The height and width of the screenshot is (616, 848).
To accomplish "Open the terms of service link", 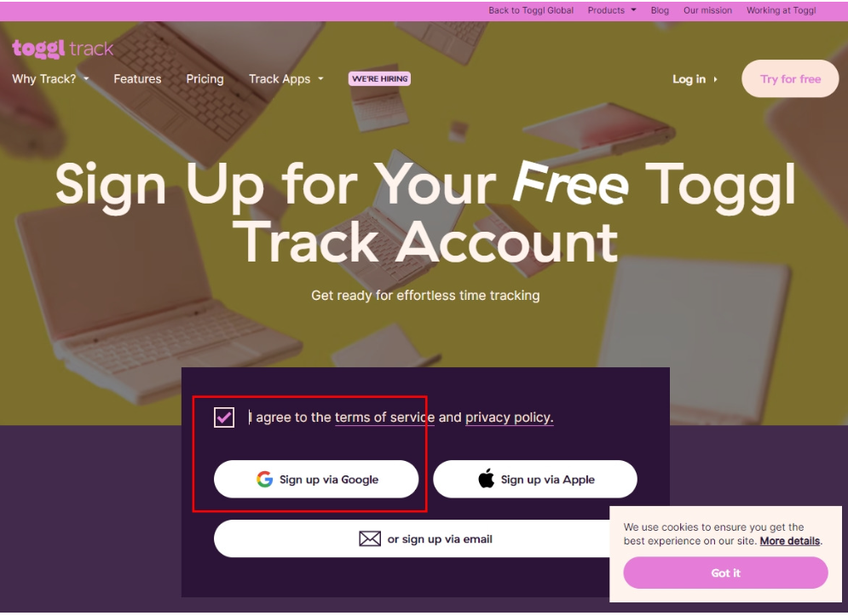I will tap(384, 417).
